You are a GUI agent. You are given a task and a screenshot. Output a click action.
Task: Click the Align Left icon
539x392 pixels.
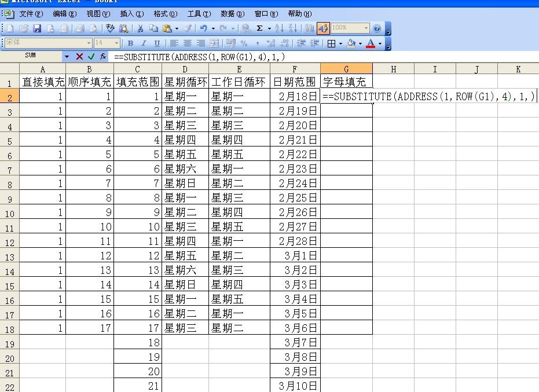(174, 43)
